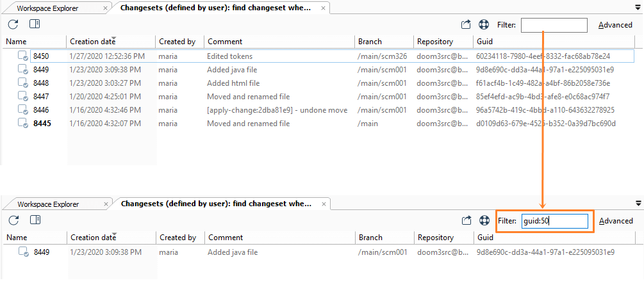
Task: Click changeset icon of 8449 in filtered results
Action: tap(24, 252)
